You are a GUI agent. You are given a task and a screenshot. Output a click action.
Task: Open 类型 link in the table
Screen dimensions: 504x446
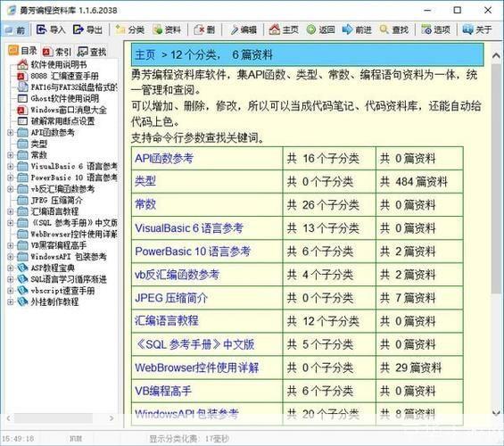tap(145, 181)
